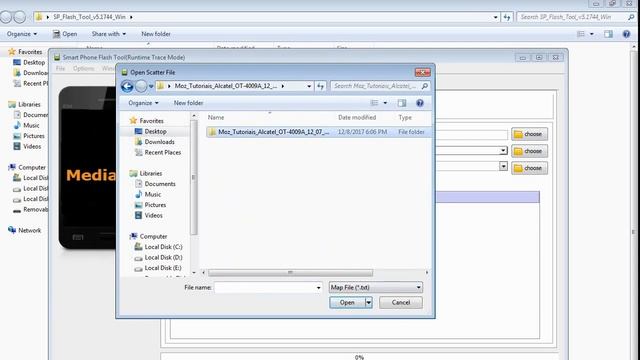640x360 pixels.
Task: Click Cancel in Open Scatter File dialog
Action: tap(401, 302)
